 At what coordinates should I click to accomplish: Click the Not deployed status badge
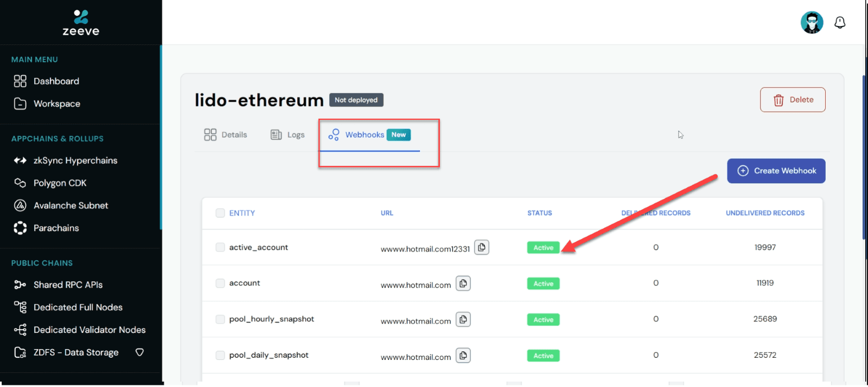356,100
